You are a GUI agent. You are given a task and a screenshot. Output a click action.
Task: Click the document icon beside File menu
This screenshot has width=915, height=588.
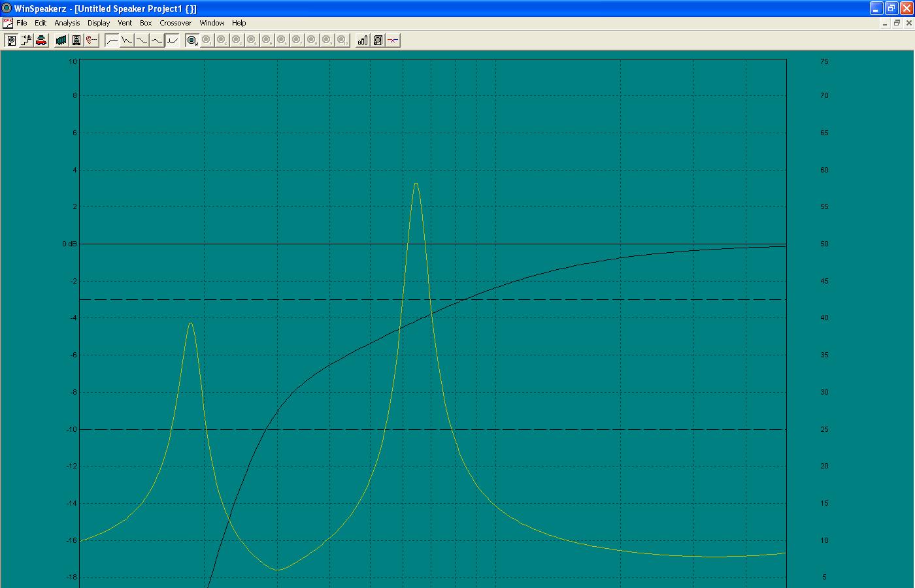(x=8, y=23)
